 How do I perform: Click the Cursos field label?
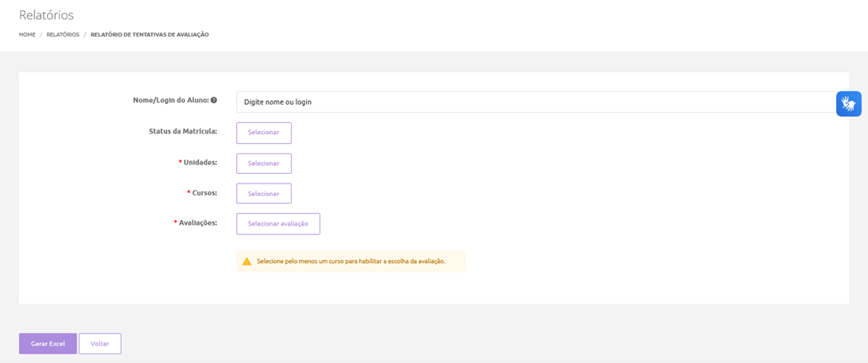click(204, 193)
